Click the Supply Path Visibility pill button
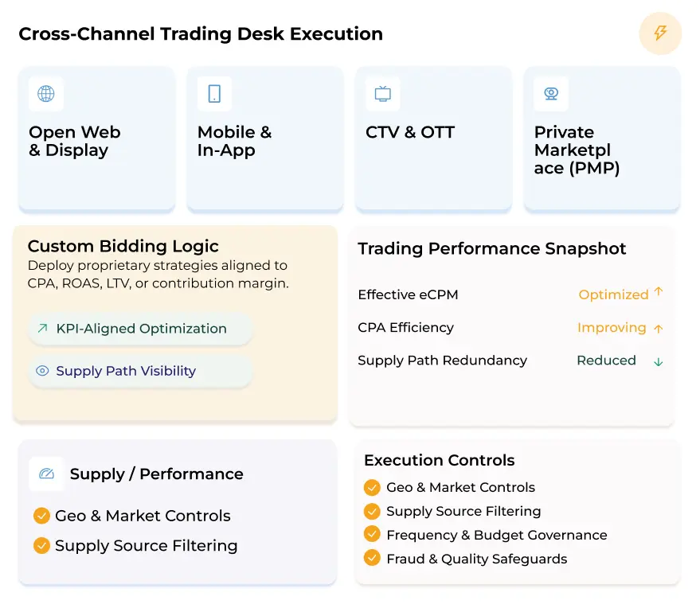This screenshot has width=700, height=612. click(x=140, y=371)
